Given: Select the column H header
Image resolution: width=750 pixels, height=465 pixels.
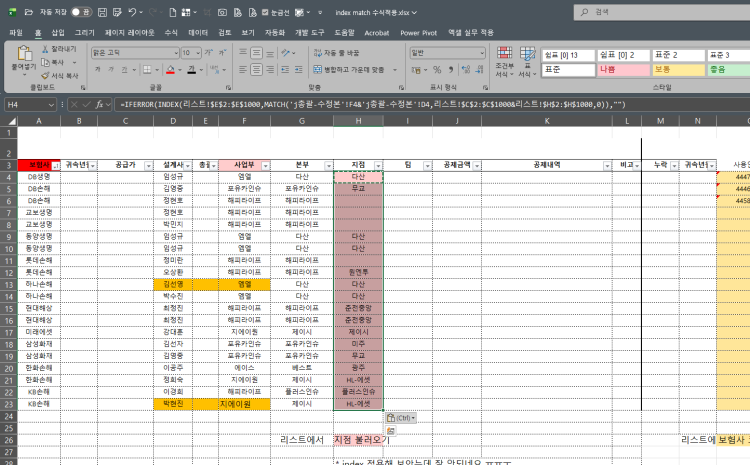Looking at the screenshot, I should point(358,121).
